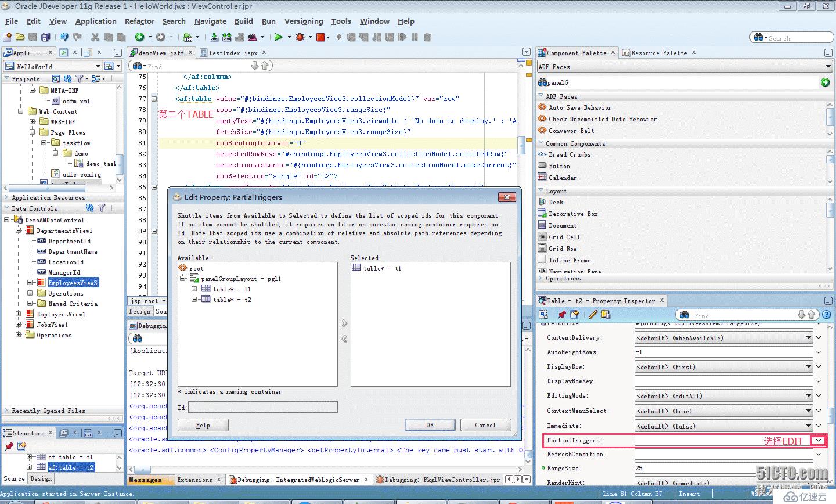Collapse code fold at line 77
The height and width of the screenshot is (504, 836).
[154, 99]
